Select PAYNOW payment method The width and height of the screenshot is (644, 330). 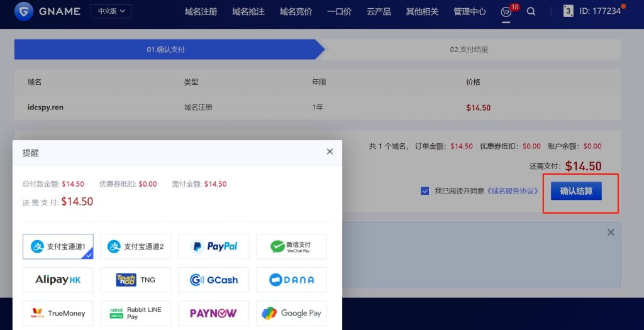214,313
